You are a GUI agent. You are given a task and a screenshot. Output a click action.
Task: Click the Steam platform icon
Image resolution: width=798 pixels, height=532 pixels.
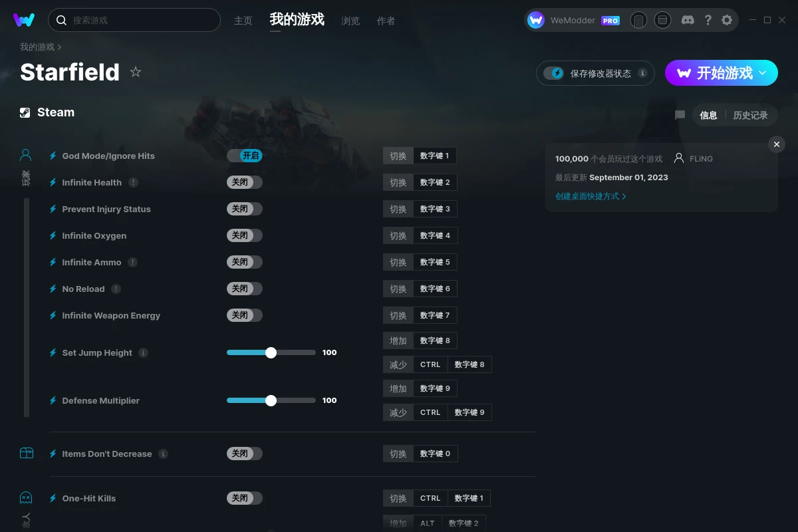[25, 112]
